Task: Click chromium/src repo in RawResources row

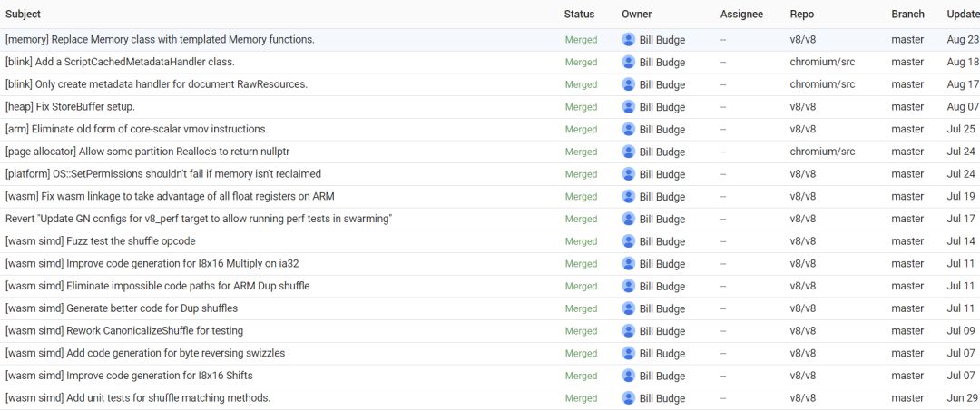Action: 822,84
